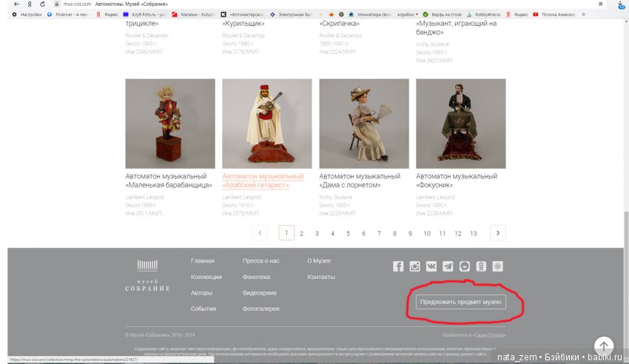
Task: Click the Предложить предмет музею button
Action: [x=461, y=302]
